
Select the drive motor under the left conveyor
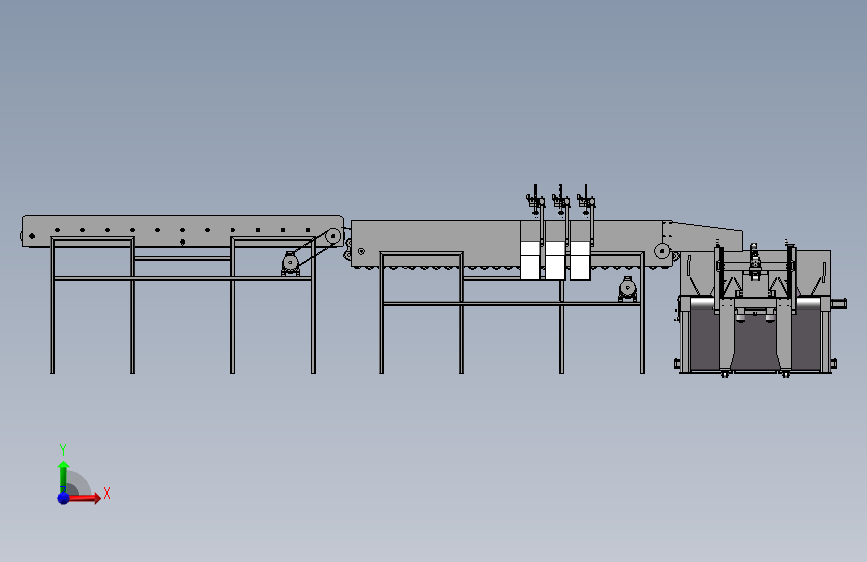[290, 263]
